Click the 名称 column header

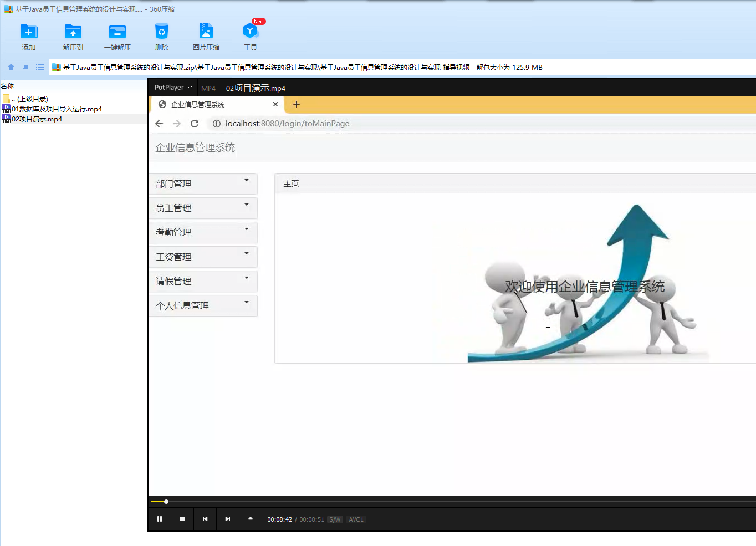(x=7, y=86)
